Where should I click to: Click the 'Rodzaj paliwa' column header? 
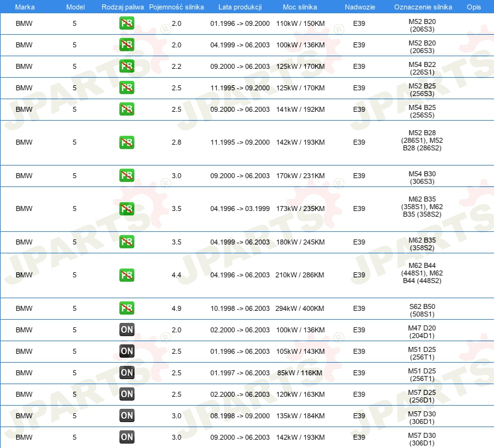point(122,6)
